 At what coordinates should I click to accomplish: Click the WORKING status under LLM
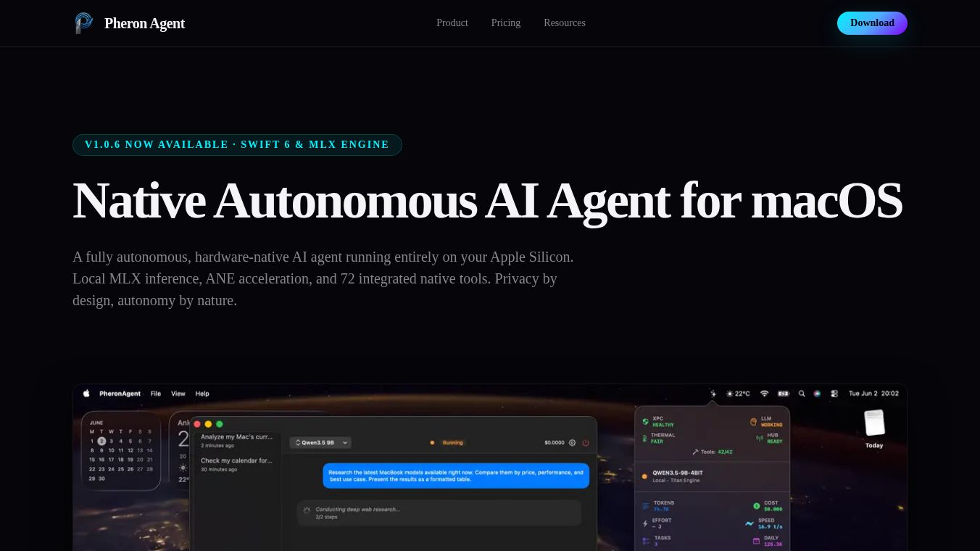772,425
